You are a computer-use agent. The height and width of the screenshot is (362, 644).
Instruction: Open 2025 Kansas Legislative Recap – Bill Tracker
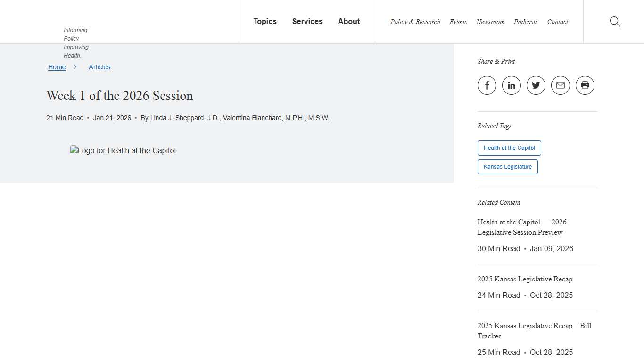pos(534,331)
